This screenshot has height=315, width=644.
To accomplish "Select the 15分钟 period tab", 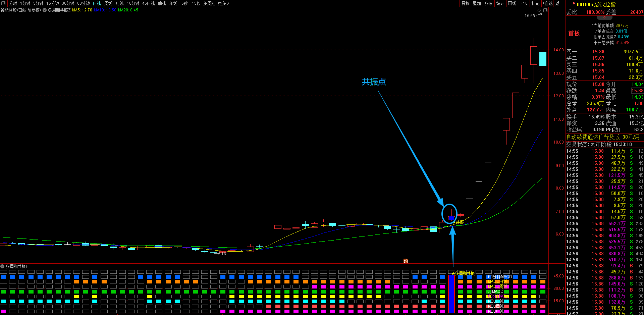I will (53, 3).
